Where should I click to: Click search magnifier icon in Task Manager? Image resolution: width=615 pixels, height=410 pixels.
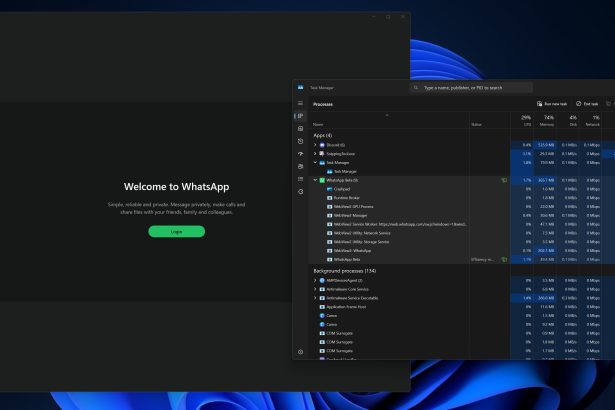pos(416,88)
